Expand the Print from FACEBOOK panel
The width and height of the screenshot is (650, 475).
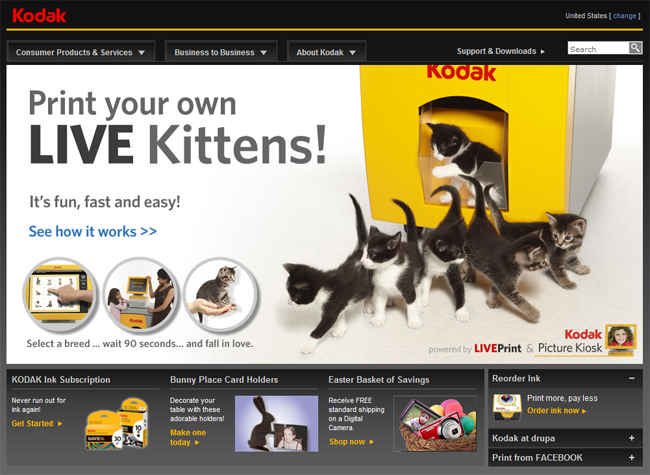pos(631,458)
